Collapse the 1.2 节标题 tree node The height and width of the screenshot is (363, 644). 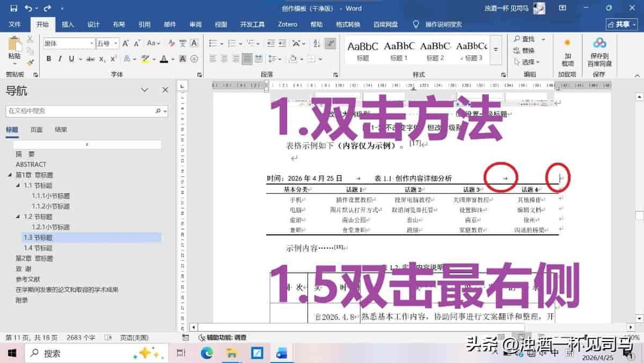[x=18, y=217]
